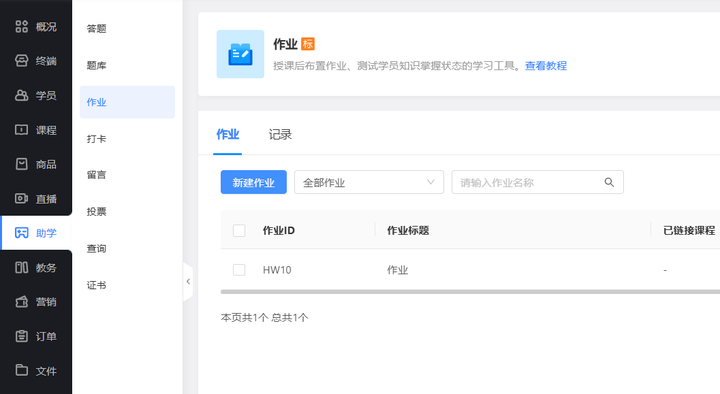This screenshot has width=720, height=394.
Task: Open the 订单 clipboard icon
Action: [22, 336]
